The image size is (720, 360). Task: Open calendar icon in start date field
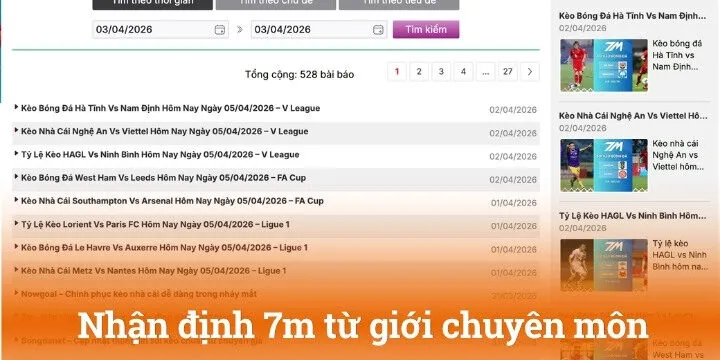[220, 30]
